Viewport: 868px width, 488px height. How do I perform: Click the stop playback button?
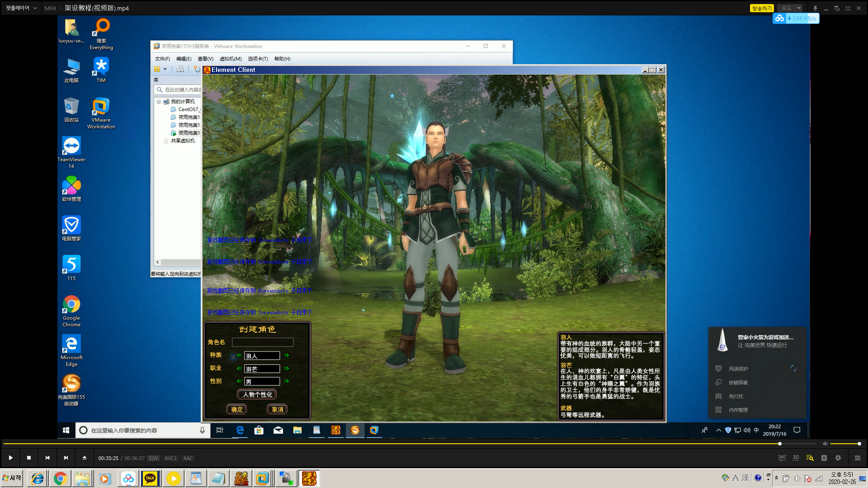pos(29,458)
